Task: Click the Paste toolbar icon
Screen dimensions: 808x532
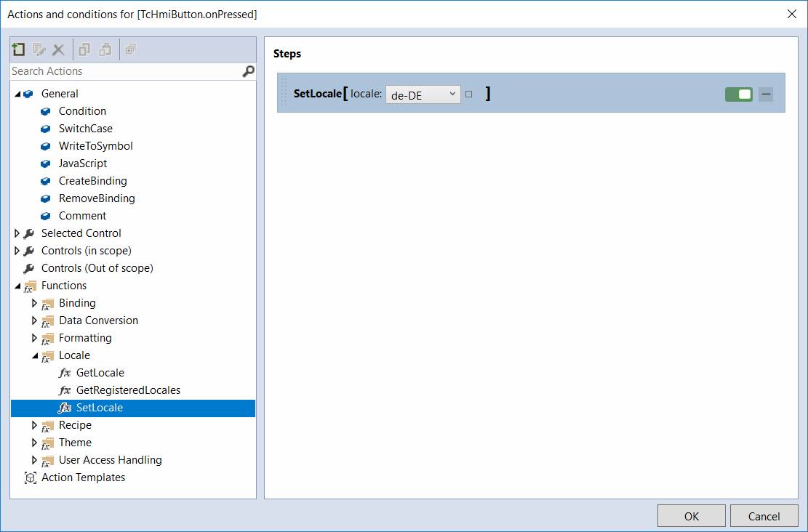Action: [x=105, y=49]
